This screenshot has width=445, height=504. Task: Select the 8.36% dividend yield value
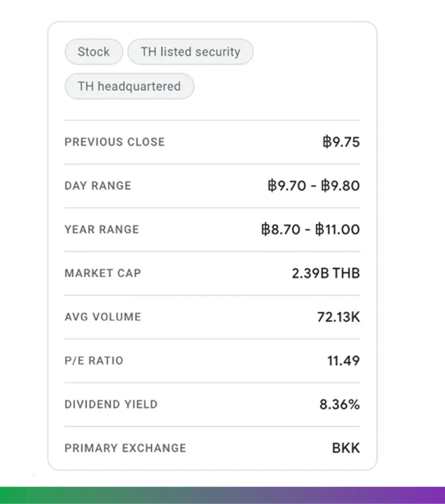coord(339,404)
